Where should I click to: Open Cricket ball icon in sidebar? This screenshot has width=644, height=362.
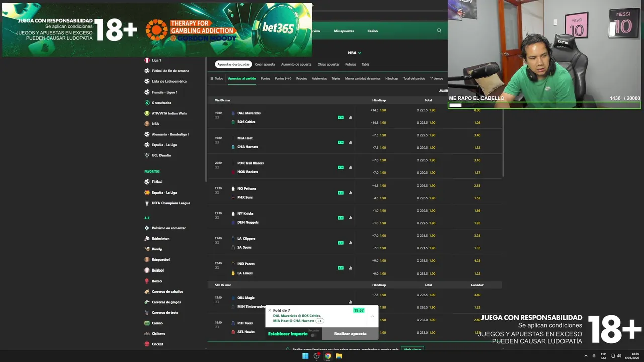pos(147,344)
